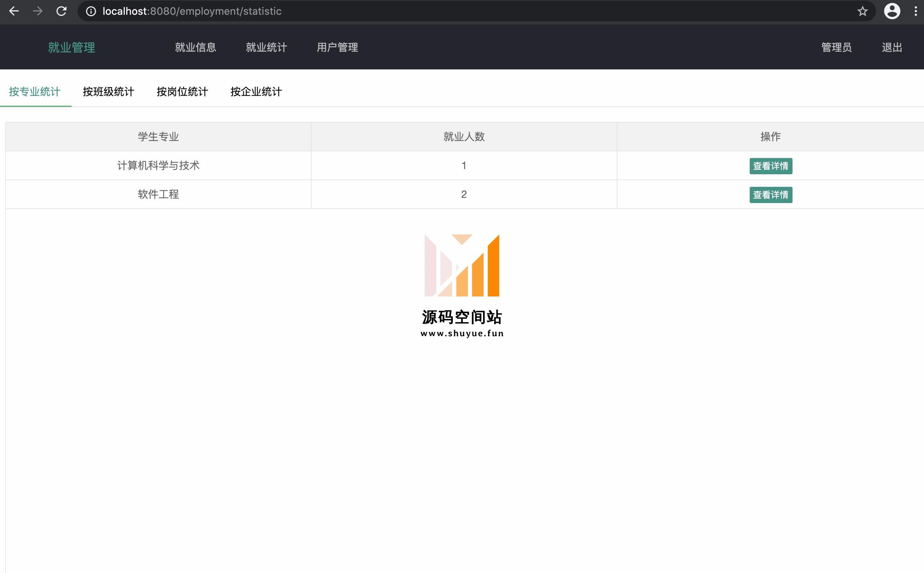This screenshot has height=573, width=924.
Task: Open the 用户管理 navigation item
Action: (x=337, y=47)
